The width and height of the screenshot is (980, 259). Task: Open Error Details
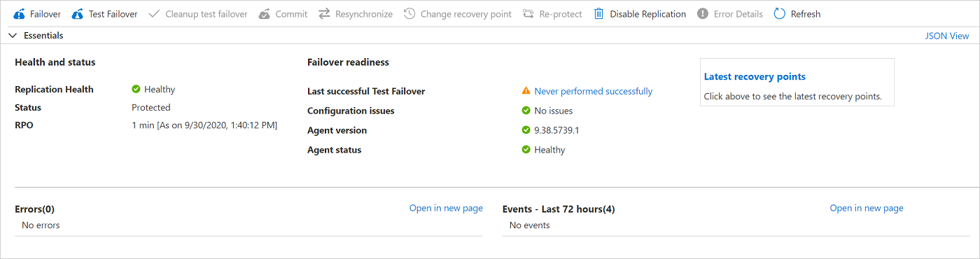coord(730,14)
